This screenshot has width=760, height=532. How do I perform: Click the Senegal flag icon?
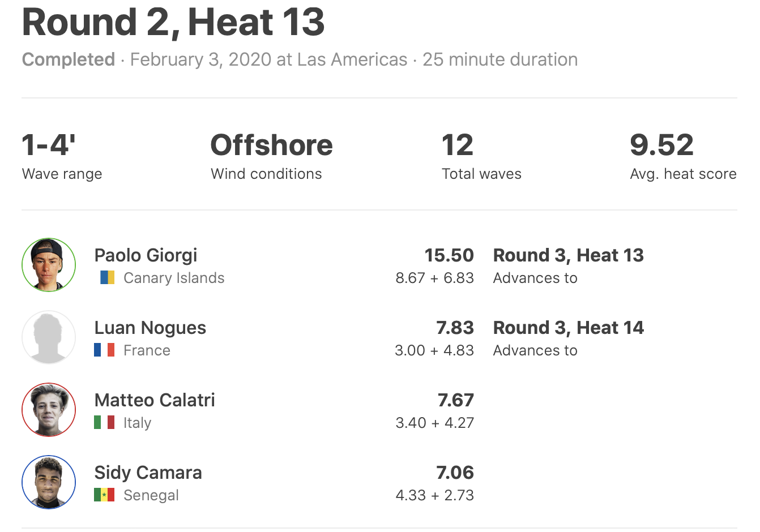pos(104,495)
